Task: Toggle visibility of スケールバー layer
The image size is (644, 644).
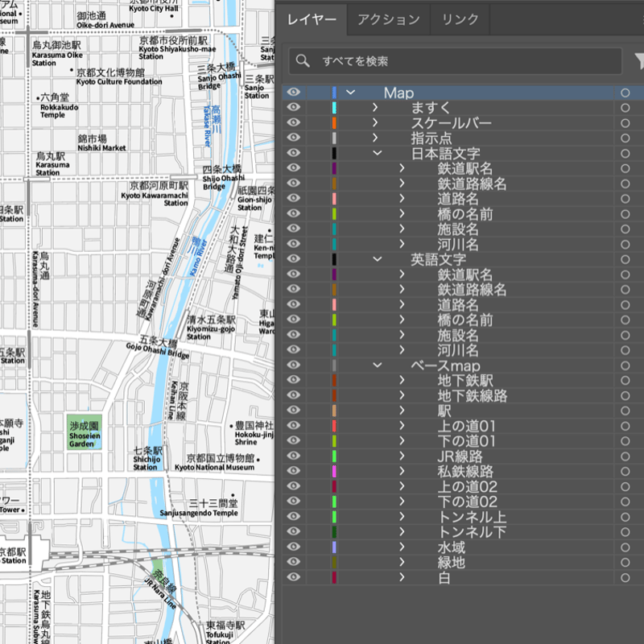Action: point(293,122)
